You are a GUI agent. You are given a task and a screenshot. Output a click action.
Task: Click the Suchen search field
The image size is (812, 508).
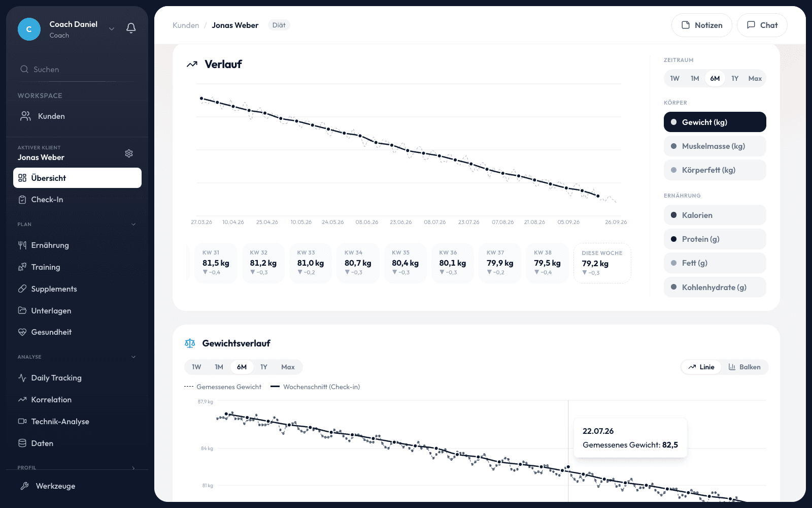click(x=77, y=70)
